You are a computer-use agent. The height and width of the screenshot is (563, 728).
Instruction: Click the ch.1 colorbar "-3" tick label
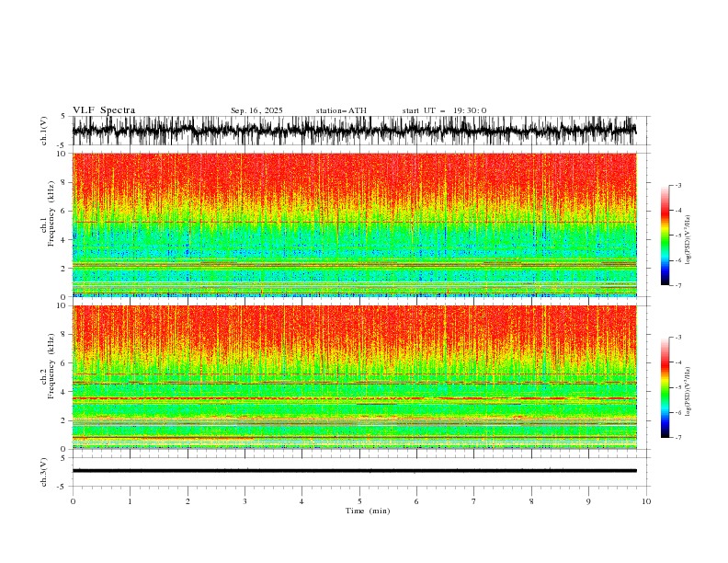point(677,185)
